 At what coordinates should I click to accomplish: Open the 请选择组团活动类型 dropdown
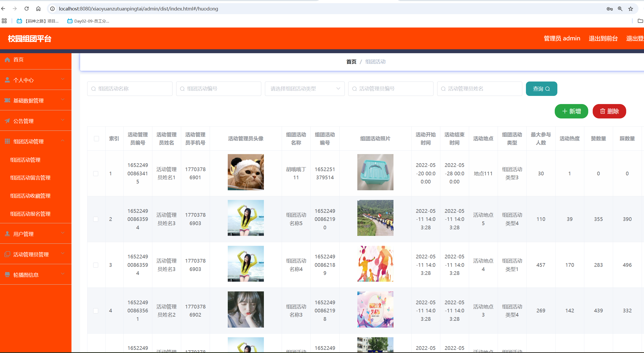[304, 89]
